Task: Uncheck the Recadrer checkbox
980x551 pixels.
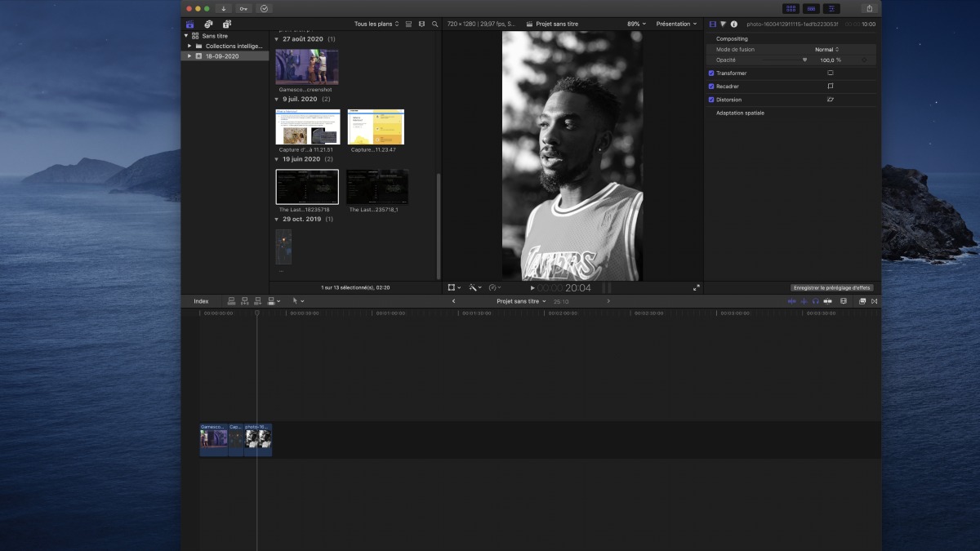Action: pyautogui.click(x=711, y=86)
